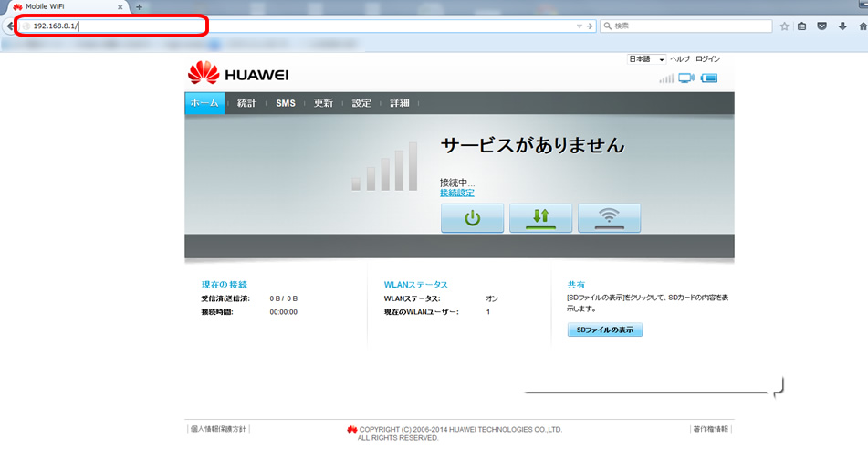Click the signal strength status icon

click(x=666, y=78)
